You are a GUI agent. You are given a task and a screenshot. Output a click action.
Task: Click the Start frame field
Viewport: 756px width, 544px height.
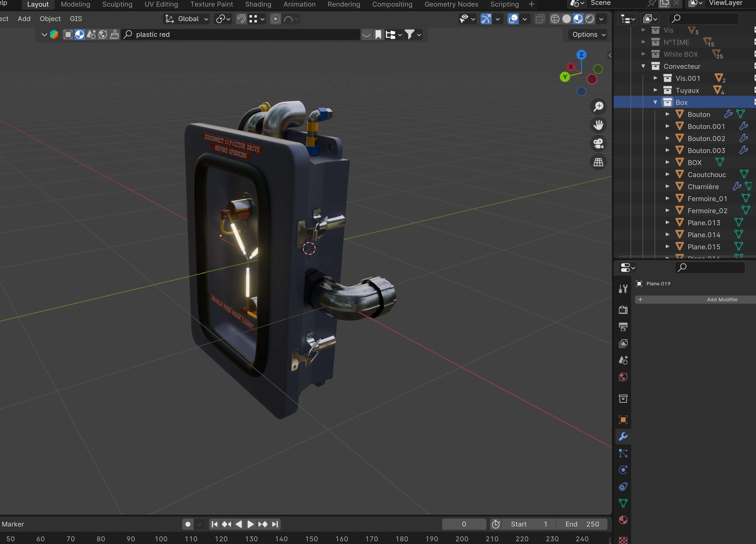[x=529, y=524]
